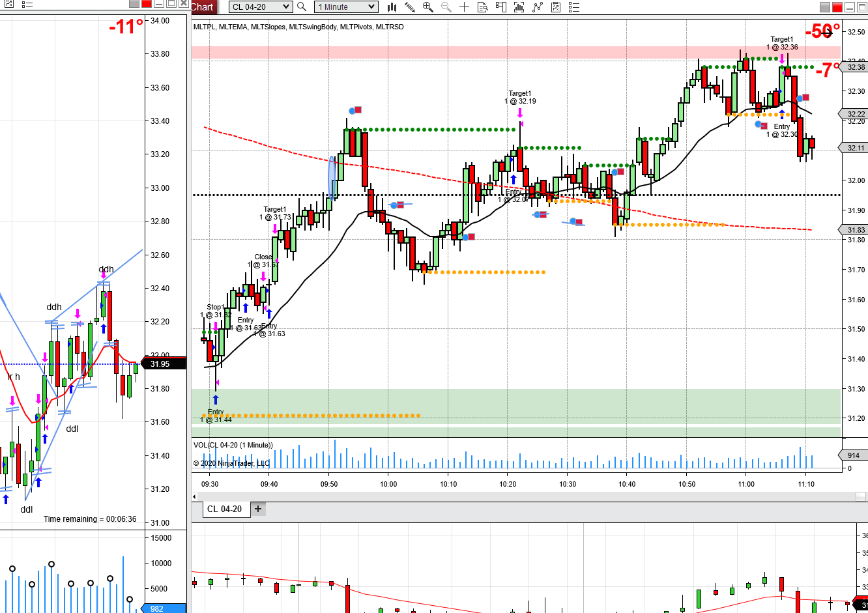Open the Strategies dialog
The height and width of the screenshot is (613, 868).
[x=538, y=7]
